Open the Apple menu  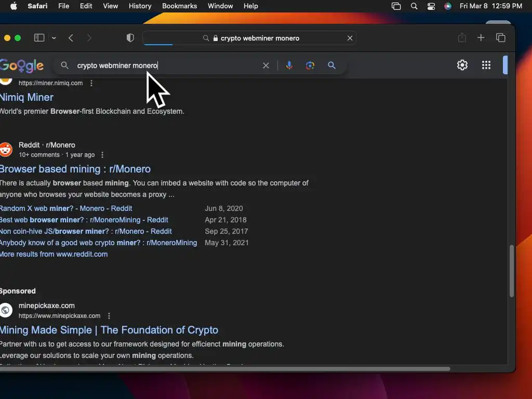[14, 6]
